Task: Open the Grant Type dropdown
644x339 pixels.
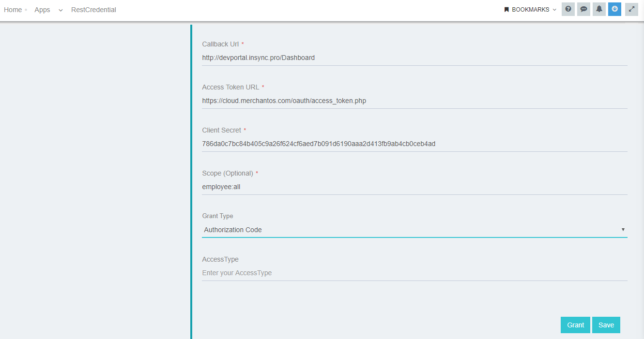Action: [623, 229]
